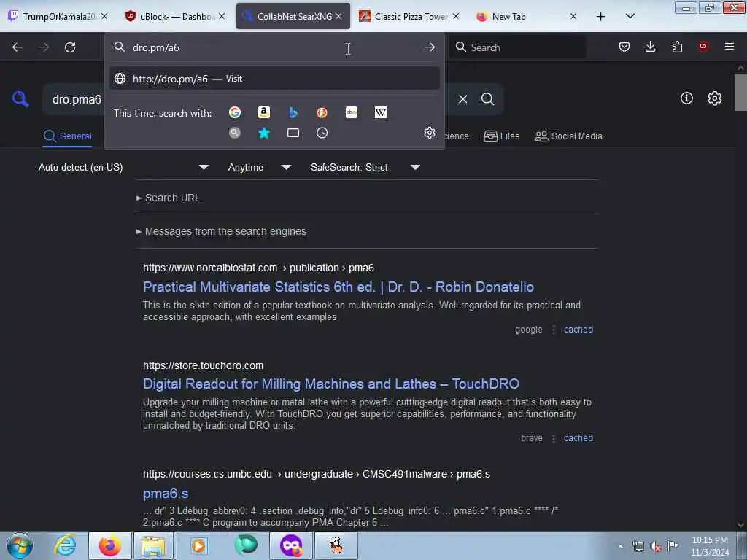Search in bookmarks using the star icon
The height and width of the screenshot is (560, 747).
(x=264, y=133)
